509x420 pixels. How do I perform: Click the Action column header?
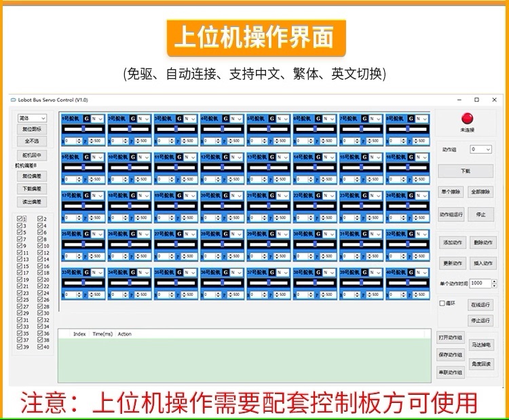point(125,334)
